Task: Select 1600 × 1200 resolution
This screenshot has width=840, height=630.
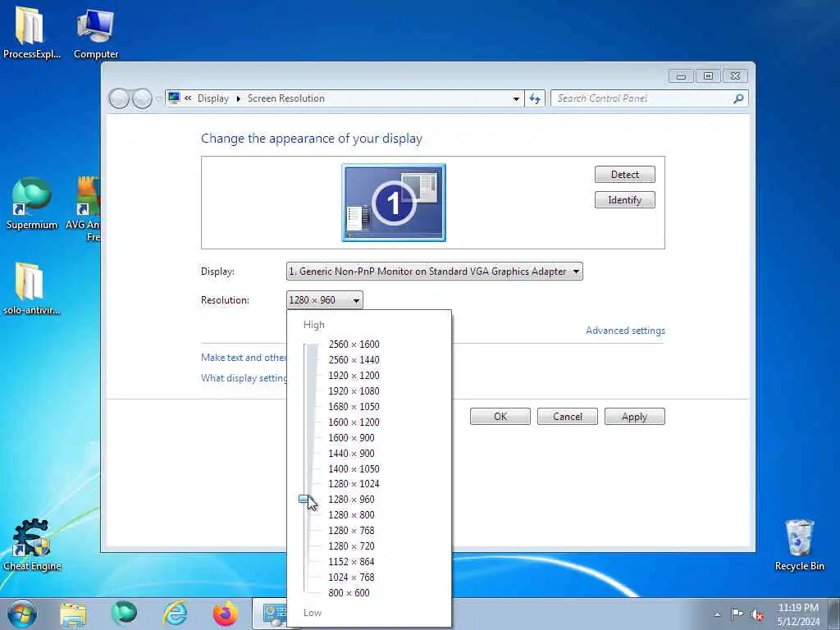Action: click(x=354, y=422)
